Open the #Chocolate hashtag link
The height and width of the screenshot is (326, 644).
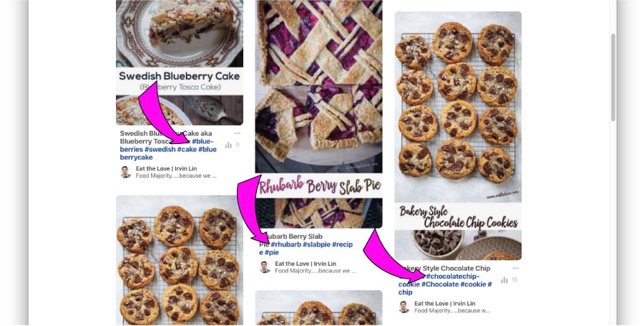pos(440,284)
